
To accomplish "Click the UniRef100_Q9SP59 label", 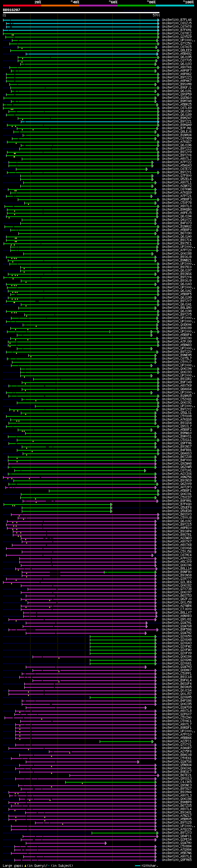I will click(x=177, y=94).
